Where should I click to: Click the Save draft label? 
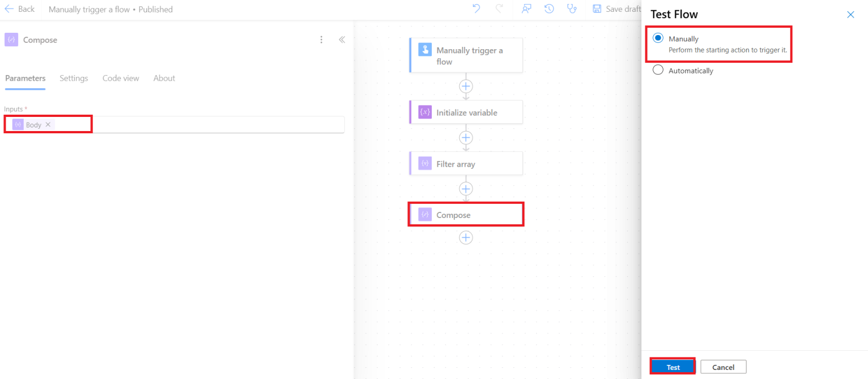[623, 9]
